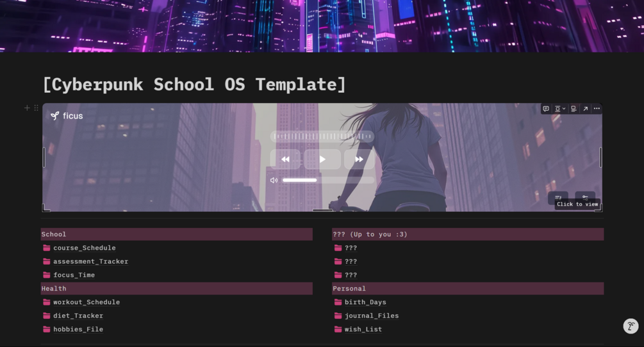Image resolution: width=644 pixels, height=347 pixels.
Task: Click the volume speaker icon
Action: pyautogui.click(x=274, y=180)
